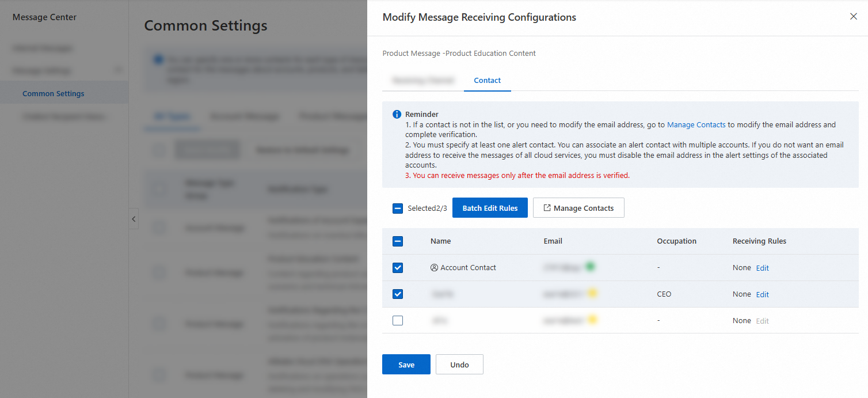The image size is (868, 398).
Task: Edit receiving rules for Account Contact
Action: point(762,268)
